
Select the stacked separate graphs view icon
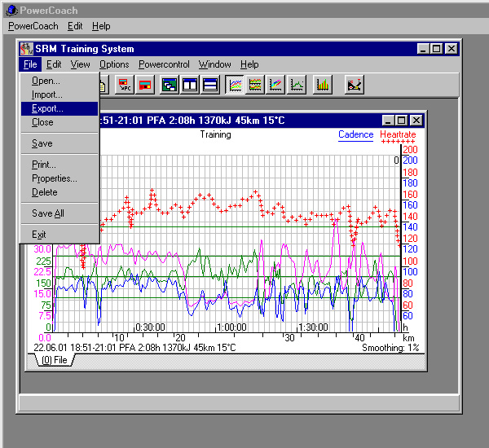255,85
